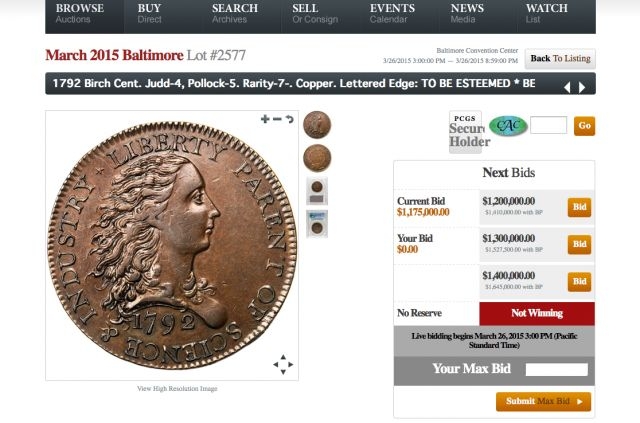Open the Browse Auctions menu
Viewport: 640px width, 423px height.
80,13
